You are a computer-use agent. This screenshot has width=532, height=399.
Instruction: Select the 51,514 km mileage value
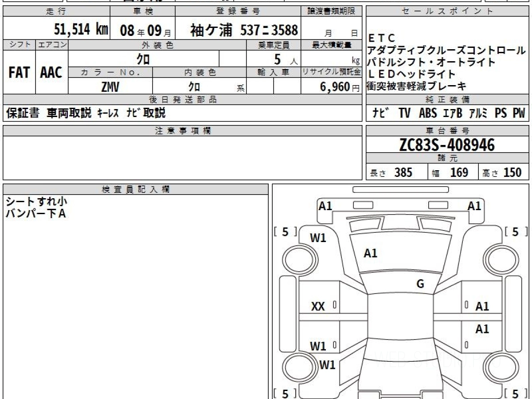click(x=81, y=30)
